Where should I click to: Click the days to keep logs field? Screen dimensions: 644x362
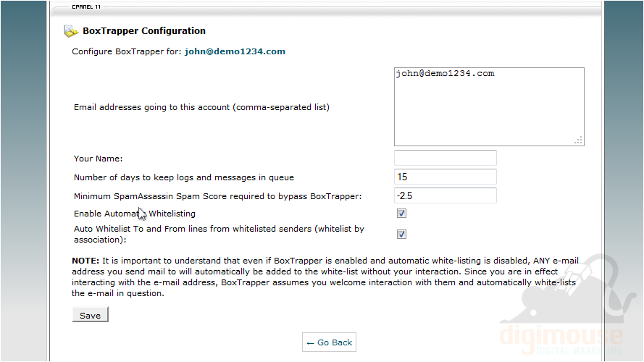pos(446,177)
